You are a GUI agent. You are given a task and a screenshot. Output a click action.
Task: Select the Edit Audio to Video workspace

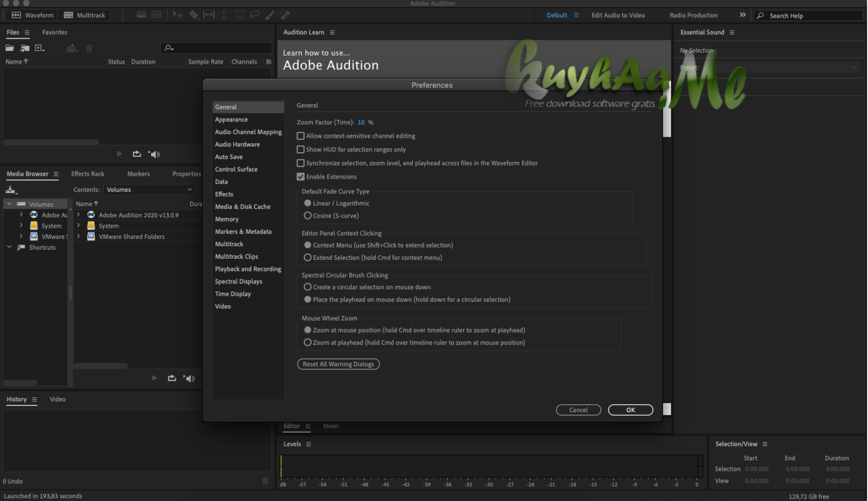pyautogui.click(x=618, y=15)
